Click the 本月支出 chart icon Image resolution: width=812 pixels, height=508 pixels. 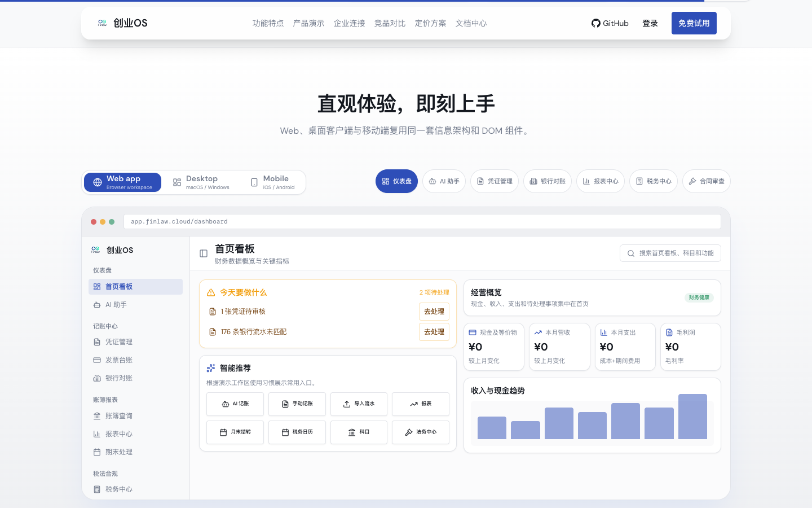tap(604, 332)
